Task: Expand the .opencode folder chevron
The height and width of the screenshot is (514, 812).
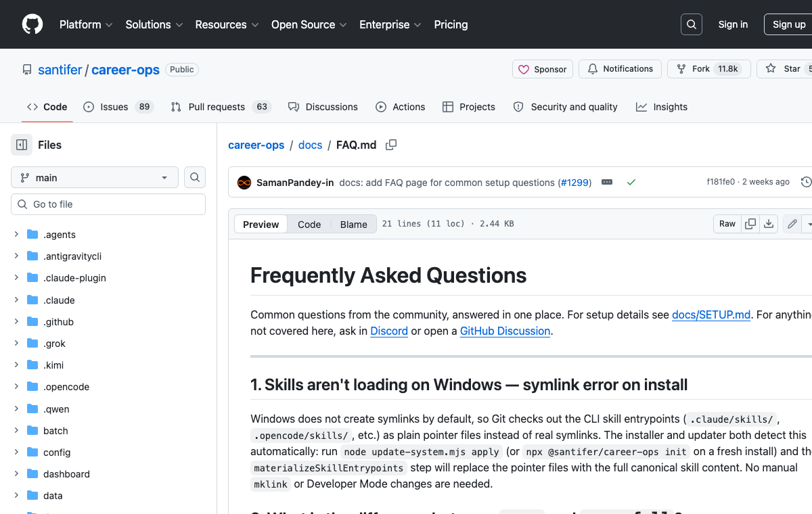Action: click(x=16, y=387)
